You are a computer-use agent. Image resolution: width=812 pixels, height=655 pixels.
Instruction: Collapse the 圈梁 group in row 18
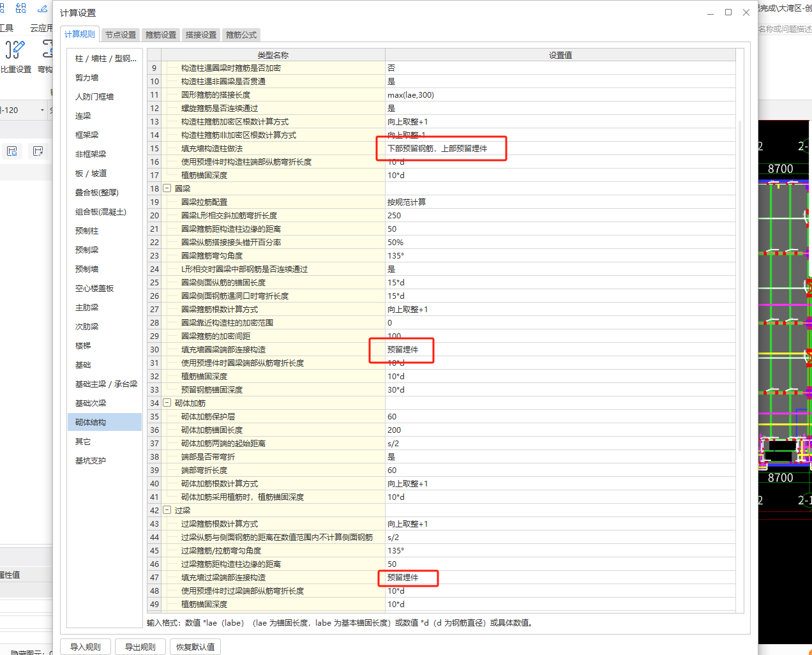[167, 188]
